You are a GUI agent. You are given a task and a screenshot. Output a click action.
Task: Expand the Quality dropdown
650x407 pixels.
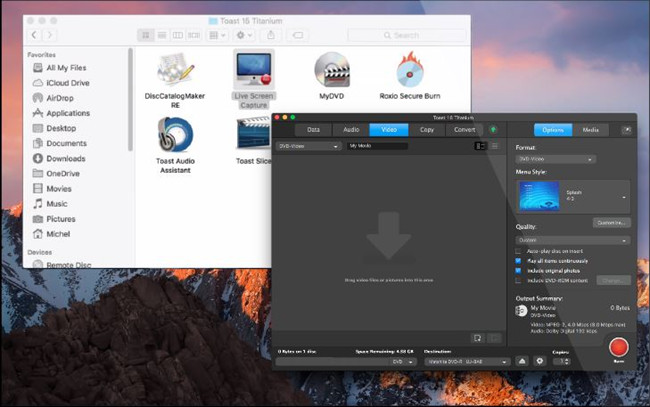pos(572,240)
